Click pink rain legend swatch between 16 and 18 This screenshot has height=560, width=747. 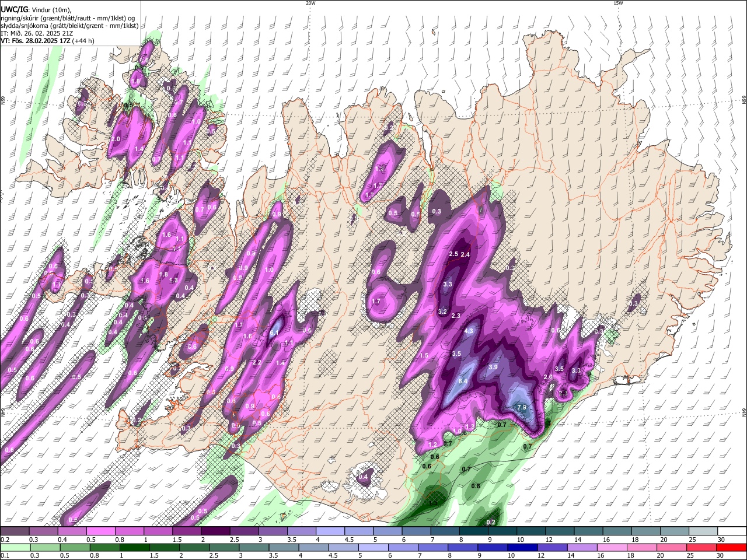click(x=612, y=547)
